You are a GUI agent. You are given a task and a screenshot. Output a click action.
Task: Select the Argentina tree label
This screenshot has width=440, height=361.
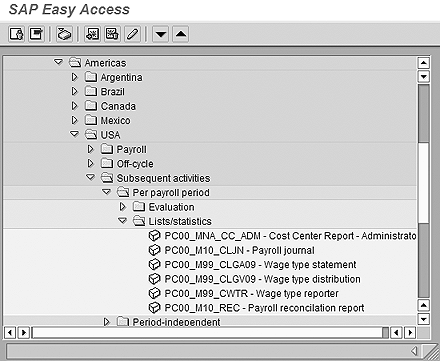121,77
